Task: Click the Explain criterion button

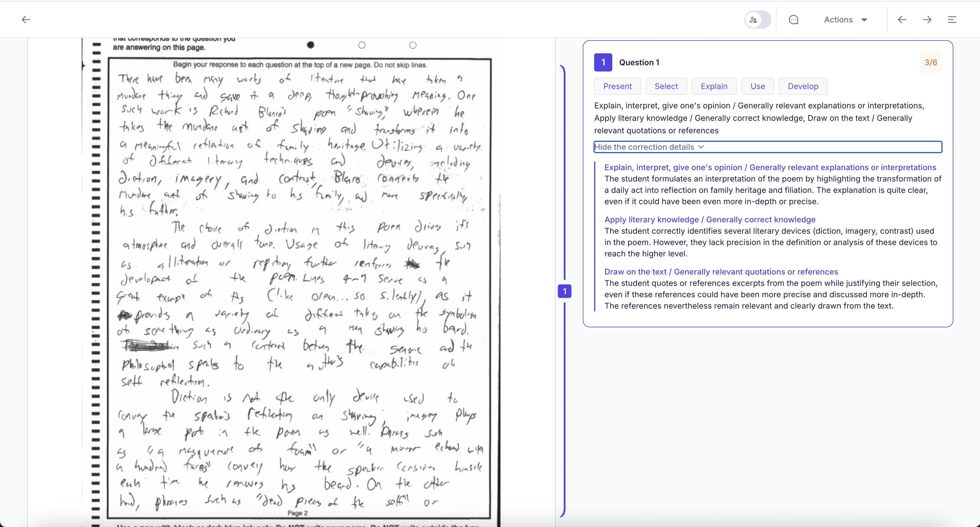Action: click(714, 86)
